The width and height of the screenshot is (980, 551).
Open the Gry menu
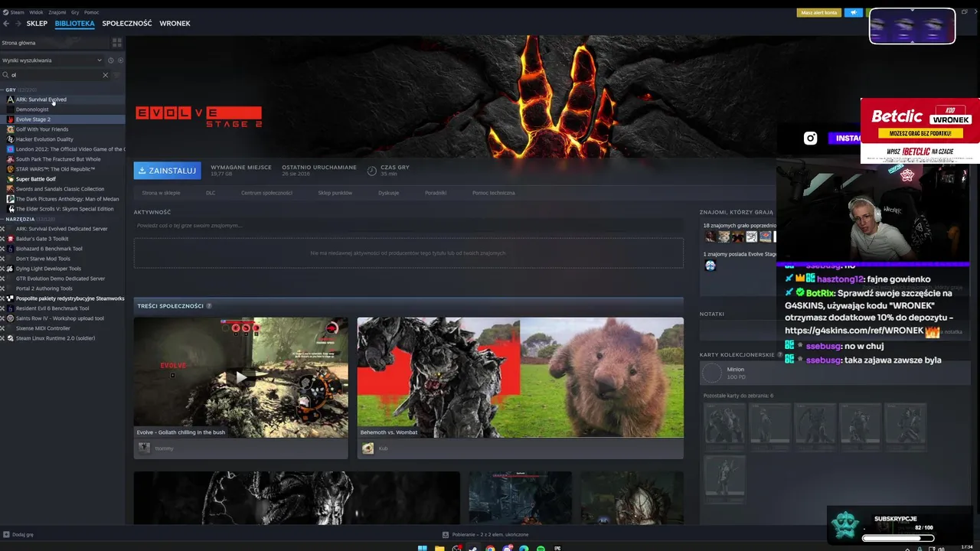click(x=75, y=12)
